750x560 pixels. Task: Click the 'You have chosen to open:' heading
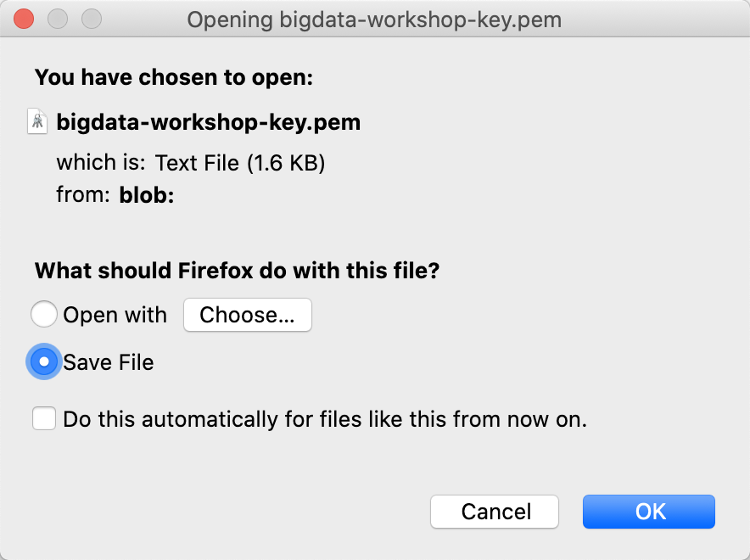point(174,78)
